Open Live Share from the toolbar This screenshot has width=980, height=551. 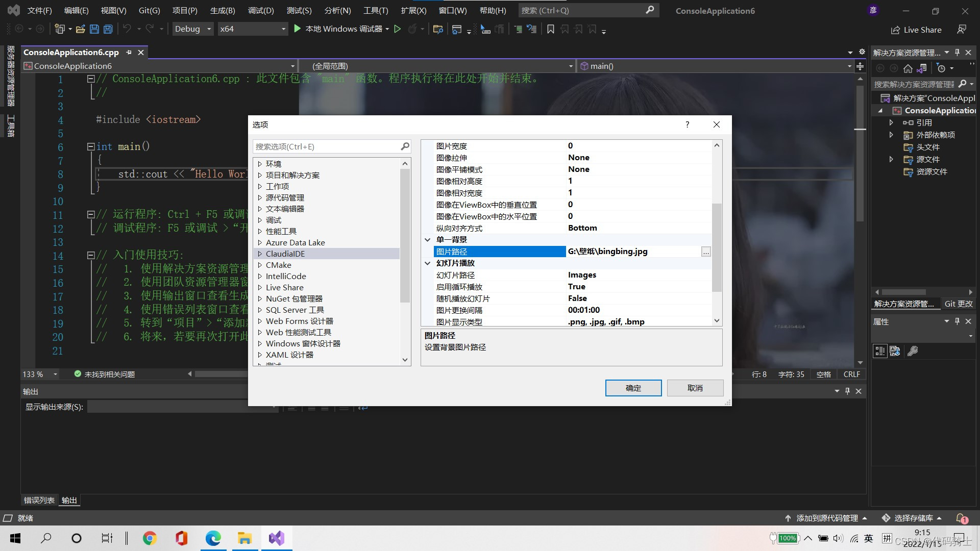click(x=917, y=30)
